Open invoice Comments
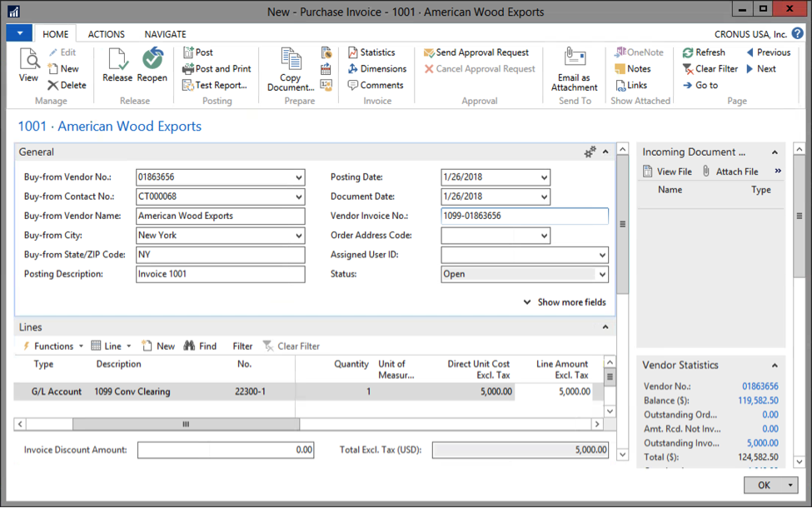The height and width of the screenshot is (508, 812). (376, 85)
